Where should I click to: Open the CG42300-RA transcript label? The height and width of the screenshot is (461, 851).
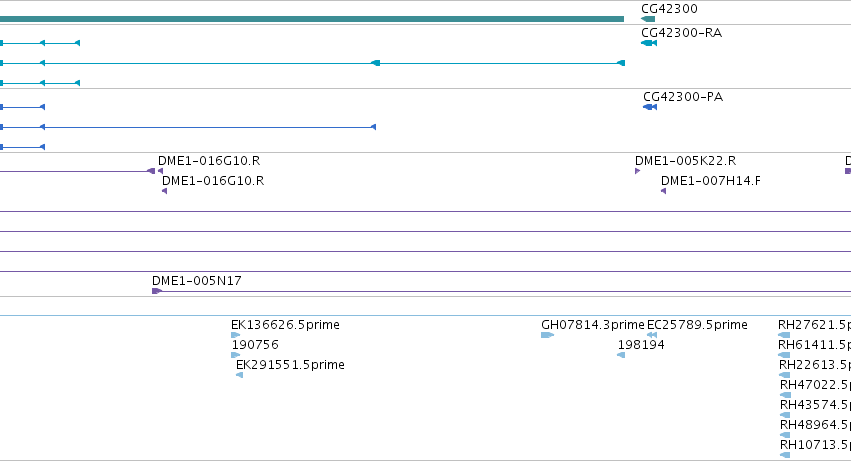(681, 33)
